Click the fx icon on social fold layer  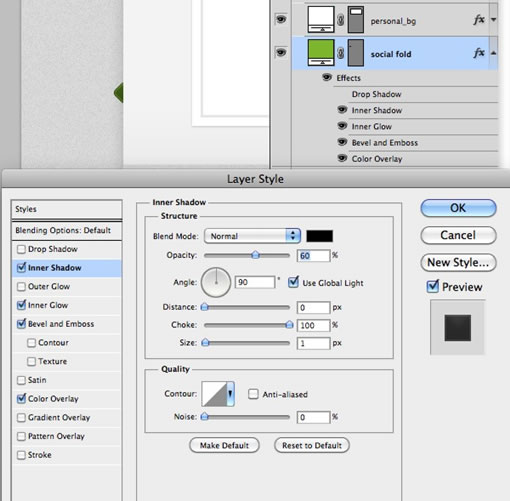click(x=479, y=53)
